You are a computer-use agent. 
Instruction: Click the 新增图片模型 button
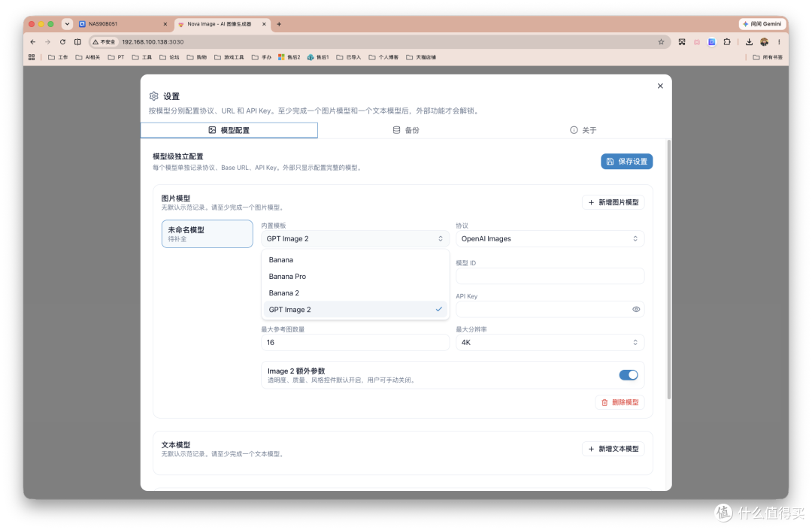(614, 202)
